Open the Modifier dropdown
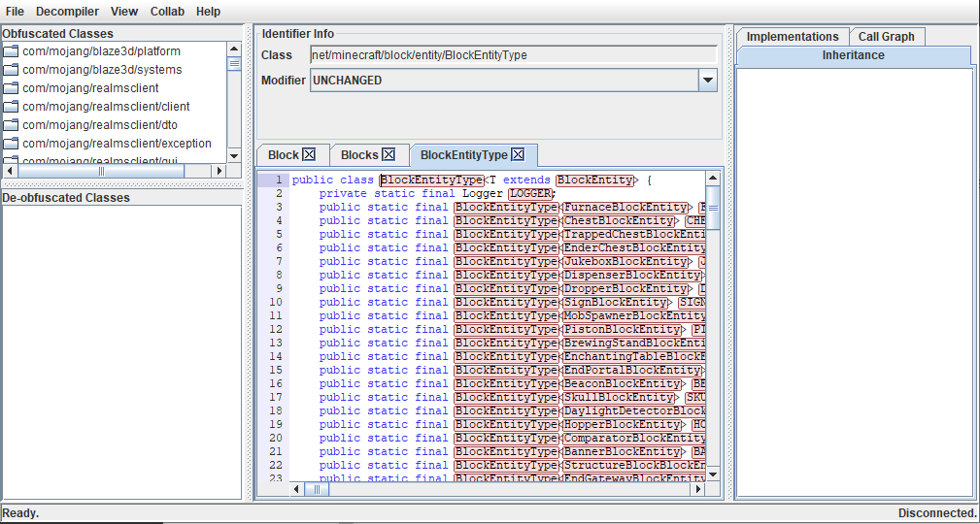Image resolution: width=980 pixels, height=524 pixels. [708, 81]
